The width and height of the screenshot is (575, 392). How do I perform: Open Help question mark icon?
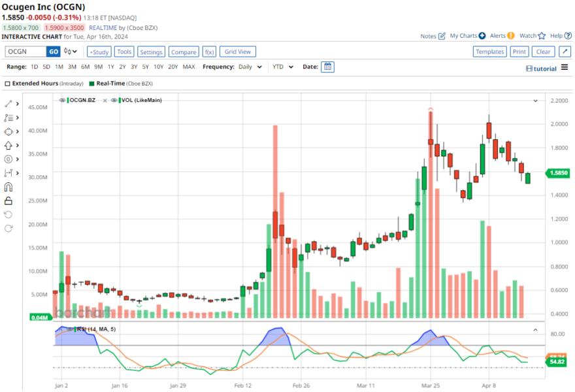pos(568,35)
